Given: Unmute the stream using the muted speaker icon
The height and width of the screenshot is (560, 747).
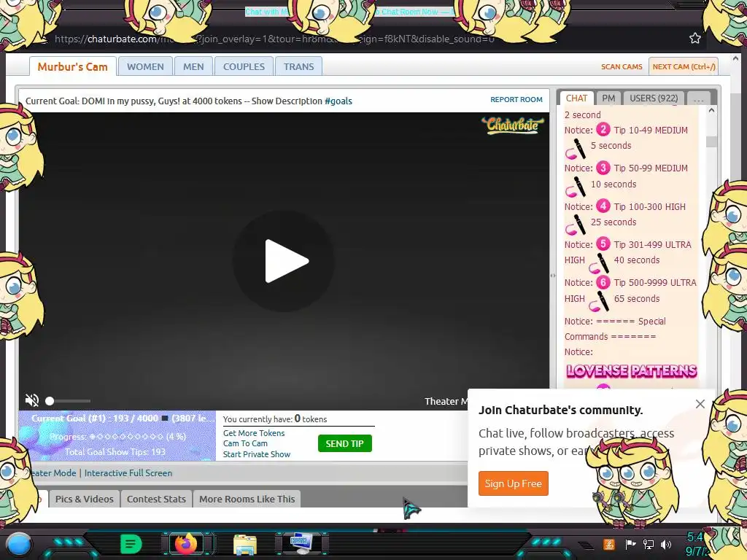Looking at the screenshot, I should [32, 400].
